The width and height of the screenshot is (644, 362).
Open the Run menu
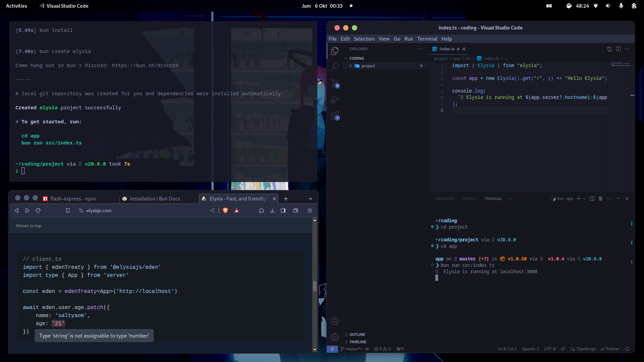pyautogui.click(x=409, y=39)
